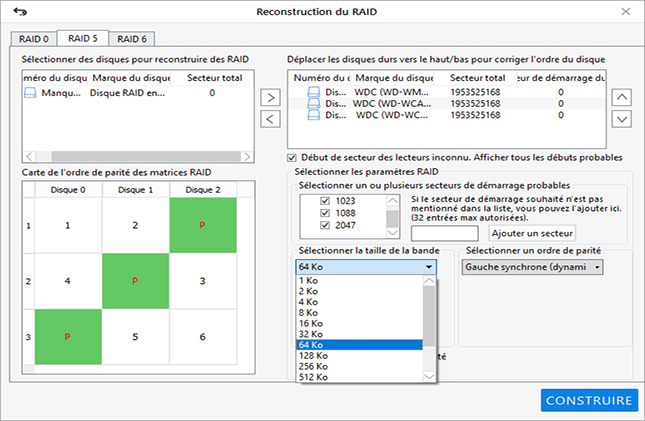
Task: Click the stripe size list scrollbar
Action: 430,320
